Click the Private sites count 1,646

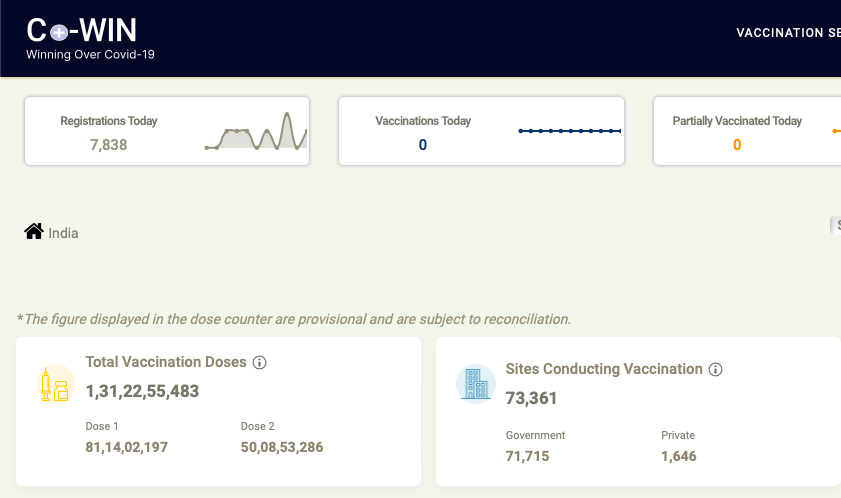coord(678,456)
